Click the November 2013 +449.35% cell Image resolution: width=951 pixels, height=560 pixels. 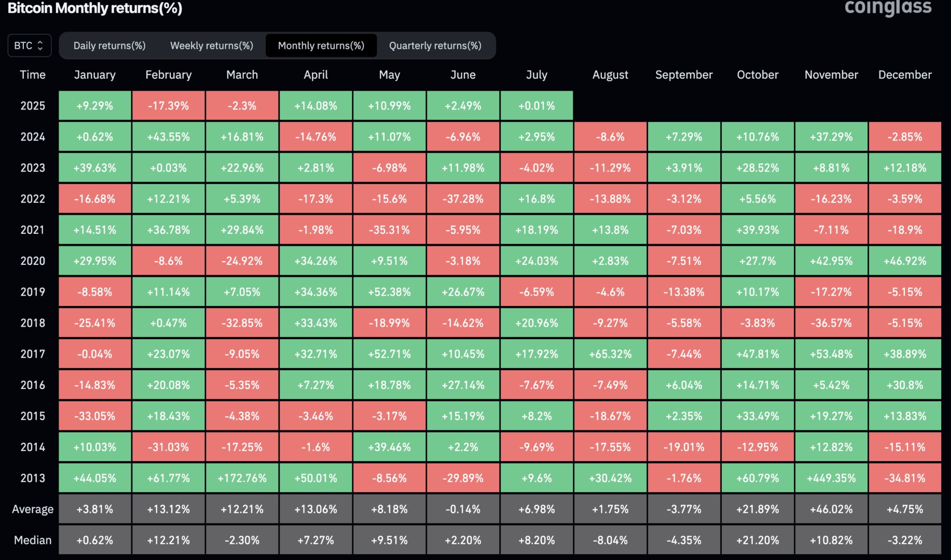pyautogui.click(x=831, y=478)
